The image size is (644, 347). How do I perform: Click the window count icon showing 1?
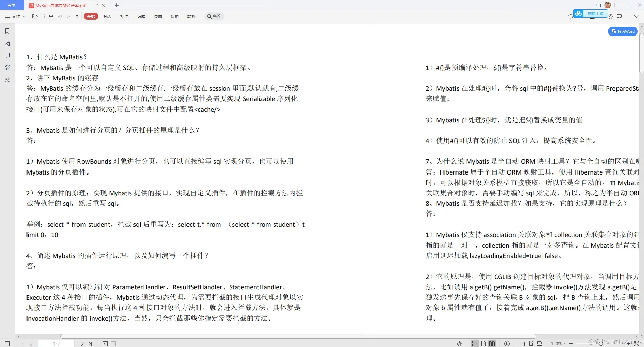(597, 5)
